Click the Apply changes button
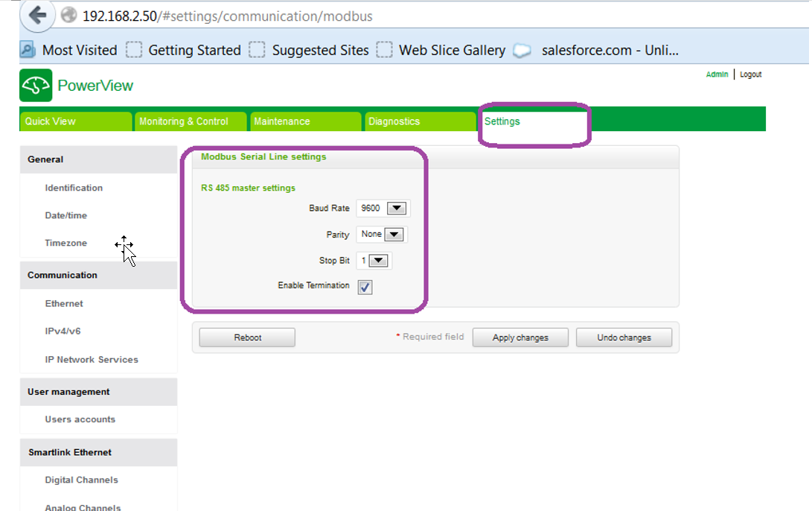 click(x=520, y=337)
